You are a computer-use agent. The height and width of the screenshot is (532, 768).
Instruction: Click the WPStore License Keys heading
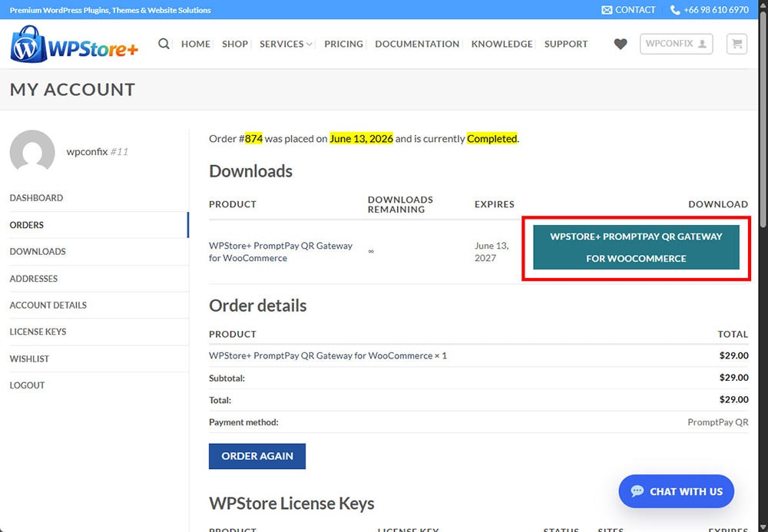tap(291, 504)
